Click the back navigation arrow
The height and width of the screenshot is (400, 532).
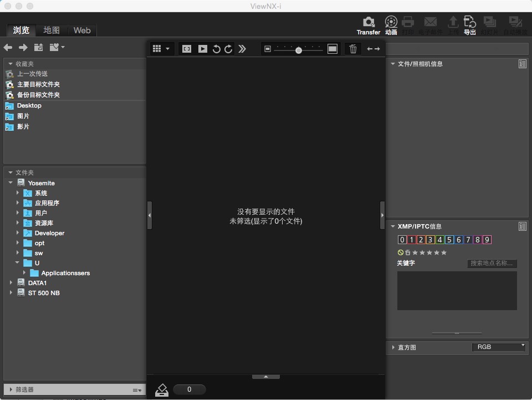click(8, 48)
